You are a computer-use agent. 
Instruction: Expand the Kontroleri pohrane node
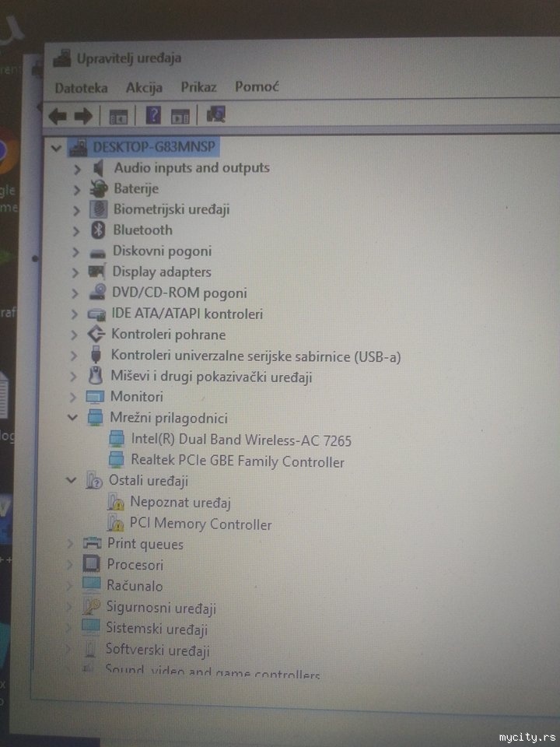[74, 335]
